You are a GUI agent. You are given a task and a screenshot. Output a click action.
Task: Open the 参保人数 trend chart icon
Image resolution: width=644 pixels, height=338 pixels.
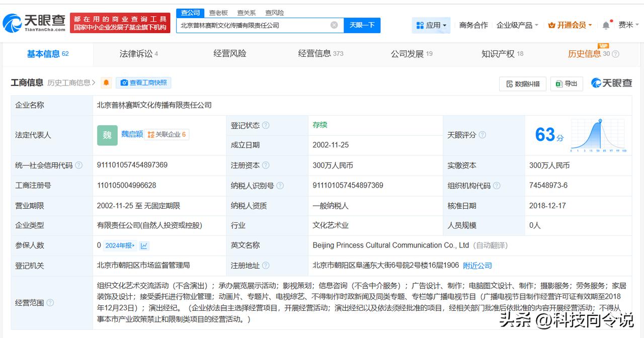pyautogui.click(x=144, y=245)
